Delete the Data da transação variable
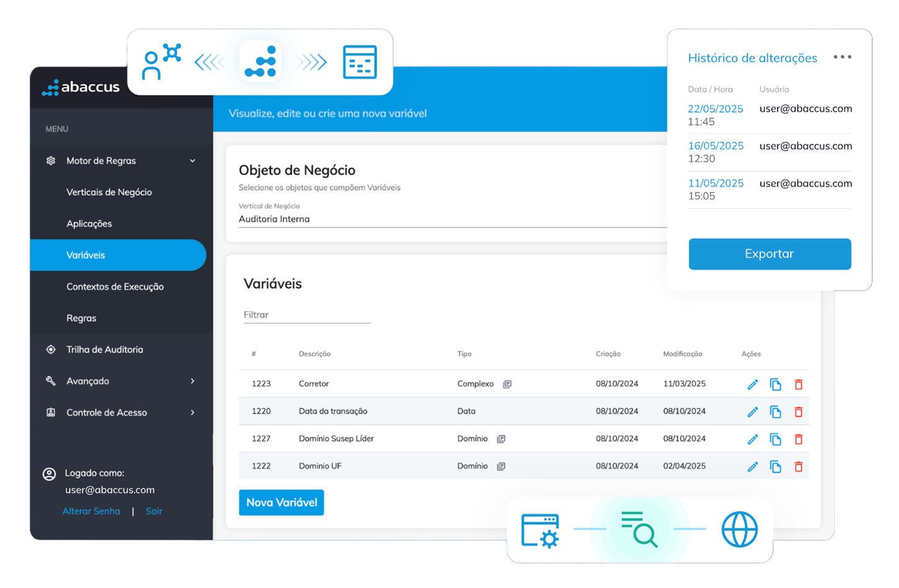Image resolution: width=899 pixels, height=588 pixels. pos(799,412)
